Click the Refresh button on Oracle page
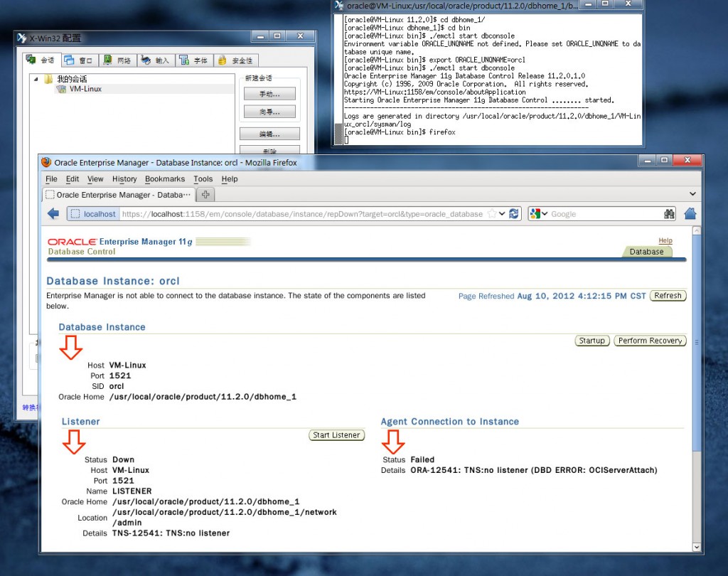 (668, 295)
